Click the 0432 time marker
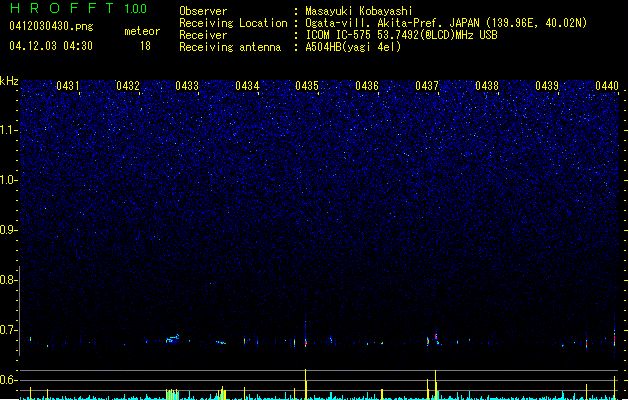Viewport: 629px width, 400px height. coord(128,86)
